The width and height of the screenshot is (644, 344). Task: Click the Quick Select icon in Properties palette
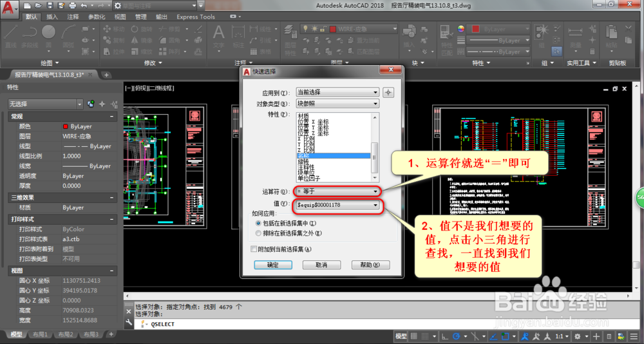[x=115, y=104]
